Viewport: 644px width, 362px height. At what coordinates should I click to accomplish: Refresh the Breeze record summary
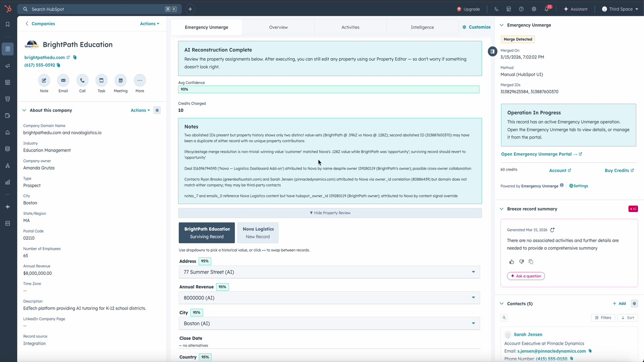552,230
